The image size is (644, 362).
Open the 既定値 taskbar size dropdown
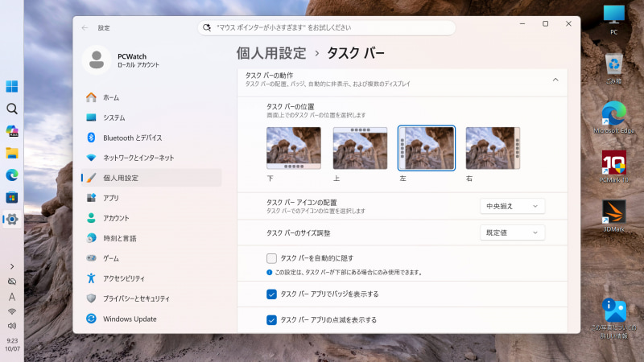[512, 232]
